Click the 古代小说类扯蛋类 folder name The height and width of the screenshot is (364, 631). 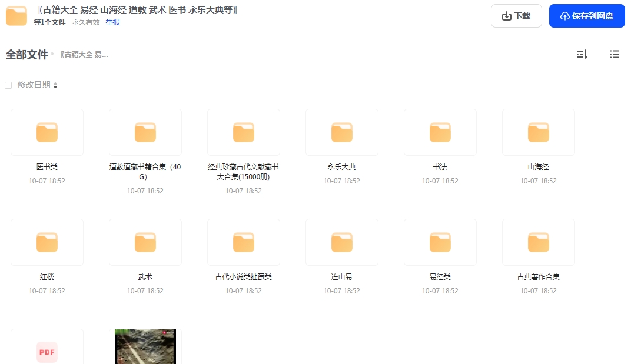point(244,277)
